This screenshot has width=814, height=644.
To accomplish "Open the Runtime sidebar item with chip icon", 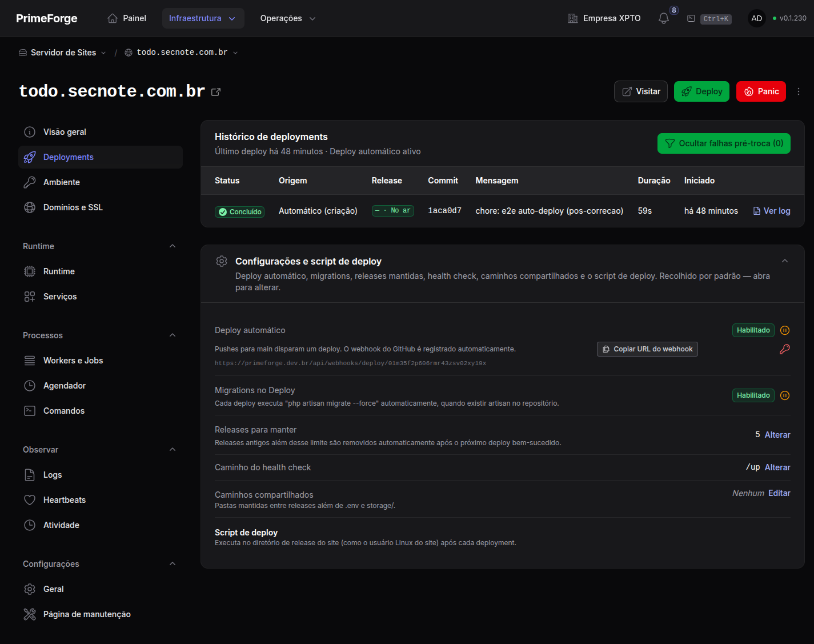I will point(101,271).
